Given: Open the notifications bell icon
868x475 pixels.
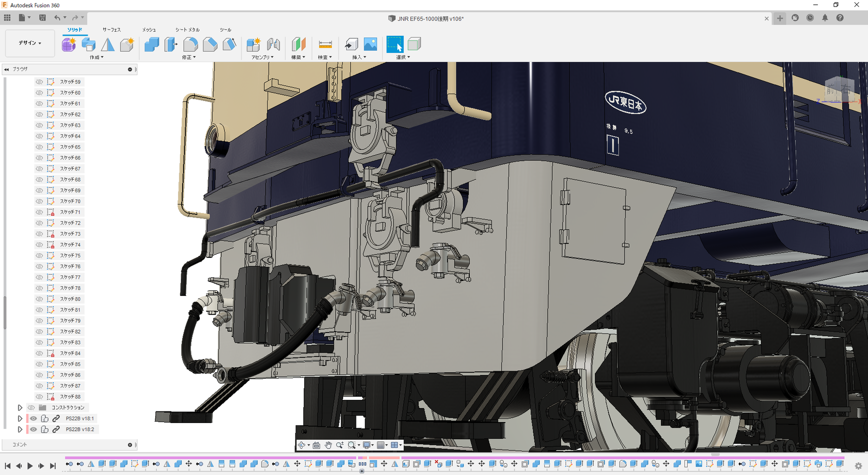Looking at the screenshot, I should tap(824, 18).
